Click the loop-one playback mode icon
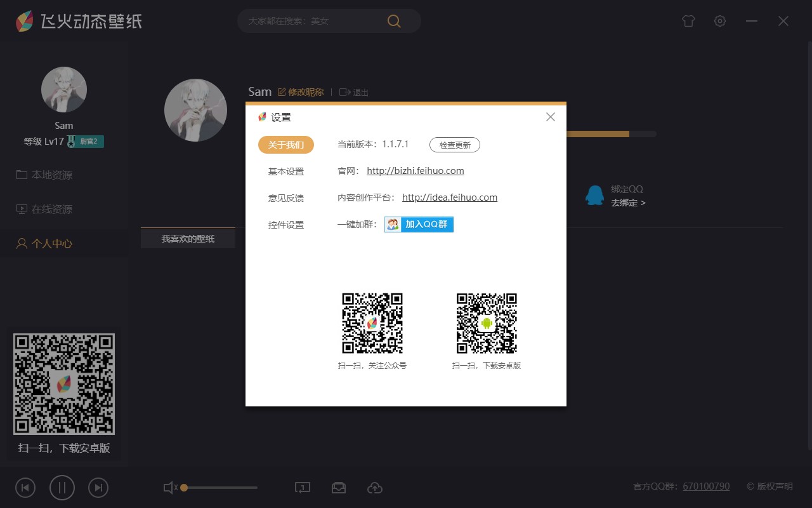 tap(303, 488)
